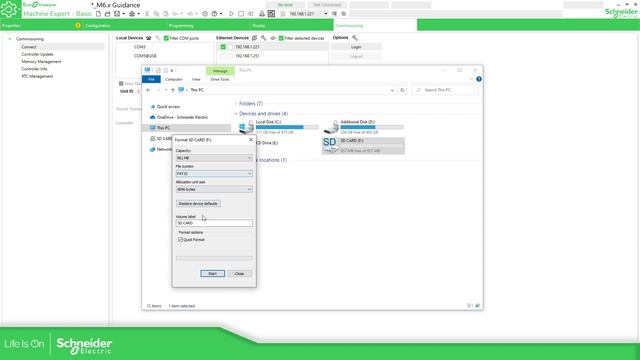
Task: Switch Explorer to large icons view
Action: point(478,306)
